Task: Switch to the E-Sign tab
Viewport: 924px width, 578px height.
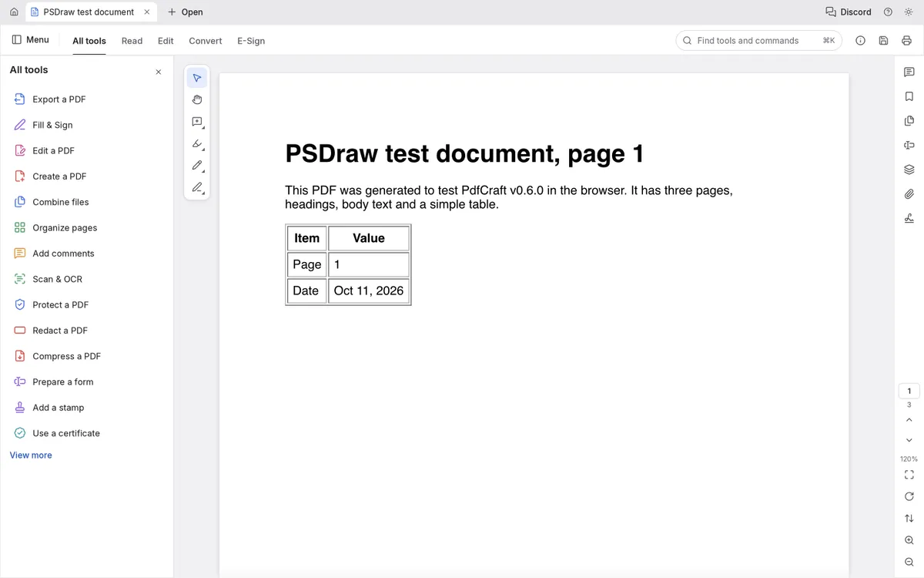Action: pos(251,41)
